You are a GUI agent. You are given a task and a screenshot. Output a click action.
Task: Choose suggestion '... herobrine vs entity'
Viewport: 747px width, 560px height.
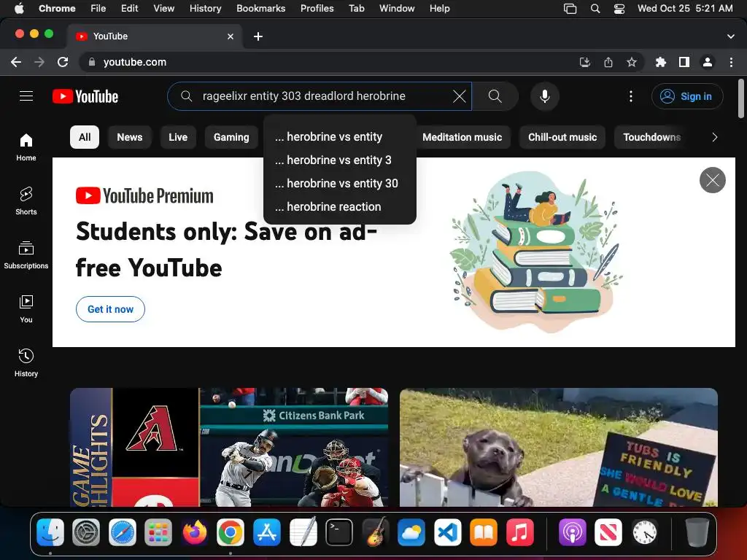tap(340, 136)
